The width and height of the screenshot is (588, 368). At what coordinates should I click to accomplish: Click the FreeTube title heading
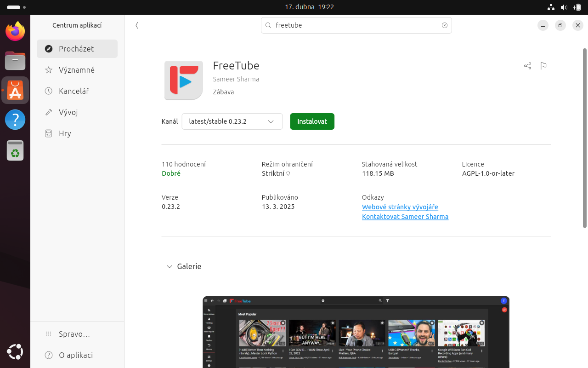[x=236, y=65]
